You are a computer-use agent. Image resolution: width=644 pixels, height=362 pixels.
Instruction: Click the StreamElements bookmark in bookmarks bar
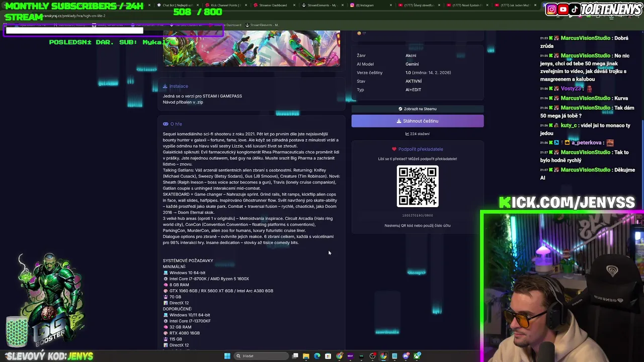(263, 25)
